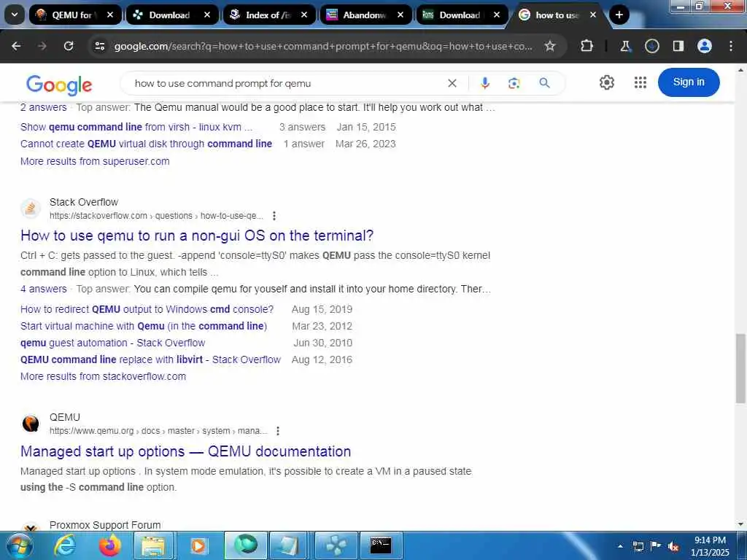Image resolution: width=747 pixels, height=560 pixels.
Task: Search by image with Lens icon
Action: tap(514, 83)
